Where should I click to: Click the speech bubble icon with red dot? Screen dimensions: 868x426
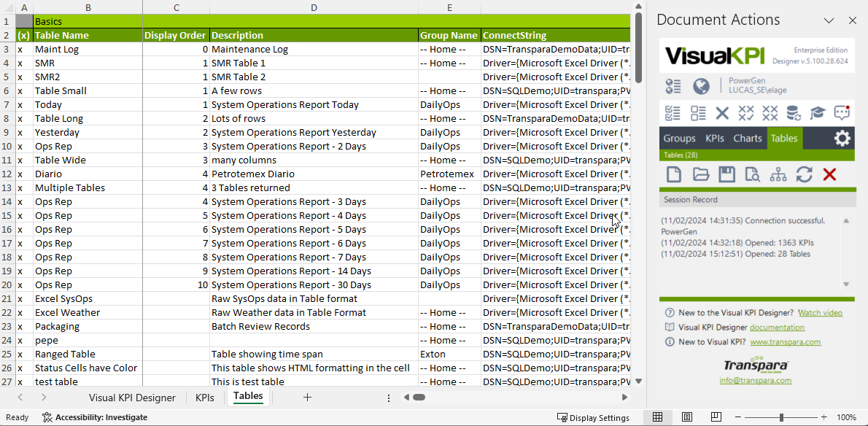(842, 113)
